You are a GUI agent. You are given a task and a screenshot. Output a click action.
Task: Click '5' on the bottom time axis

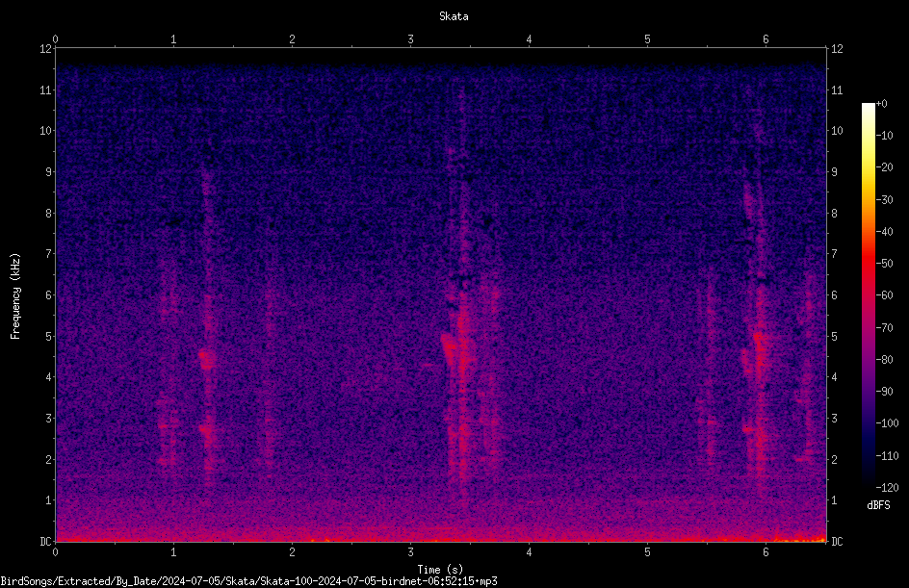[647, 552]
